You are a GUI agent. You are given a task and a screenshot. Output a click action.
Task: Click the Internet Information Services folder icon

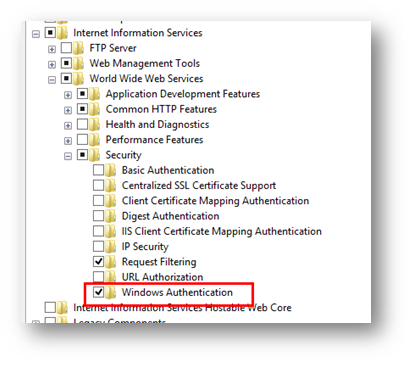tap(62, 33)
